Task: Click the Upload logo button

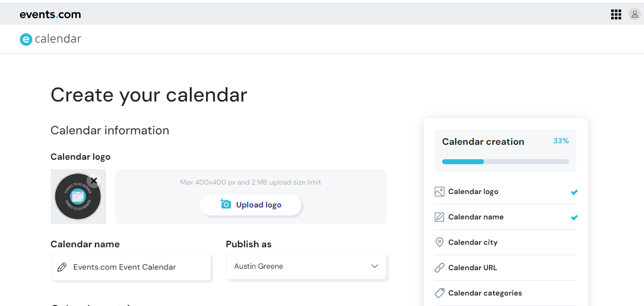Action: pos(251,204)
